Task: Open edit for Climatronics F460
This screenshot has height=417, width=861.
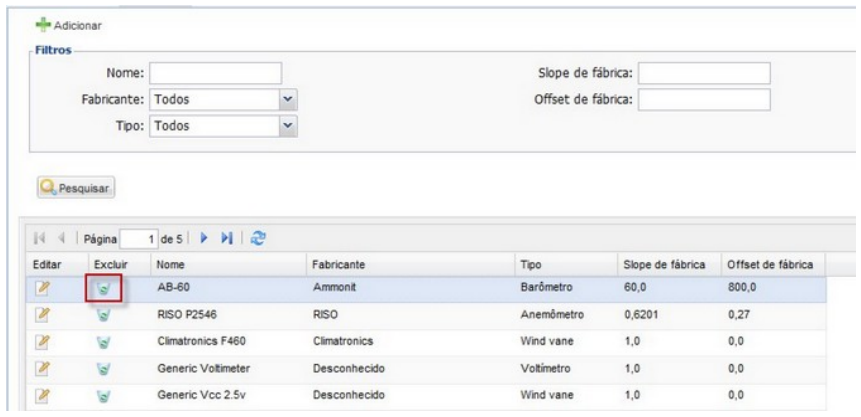Action: coord(43,339)
